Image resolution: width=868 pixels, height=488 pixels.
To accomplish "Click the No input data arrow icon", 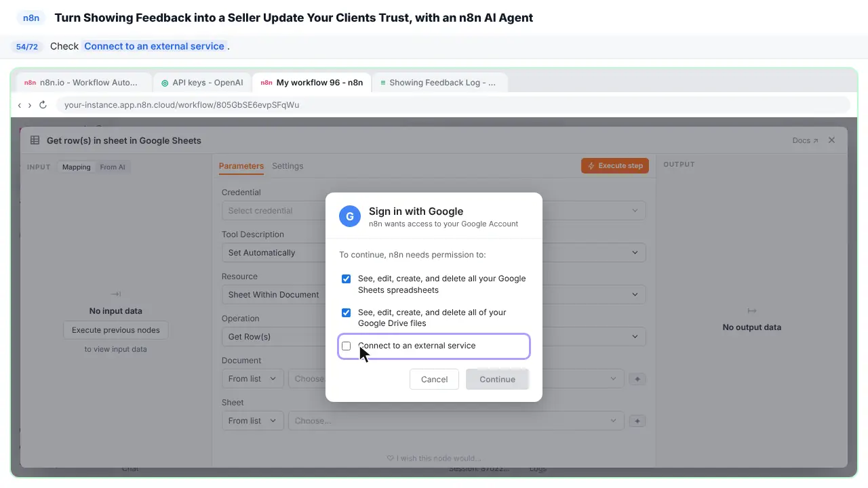I will pos(116,294).
